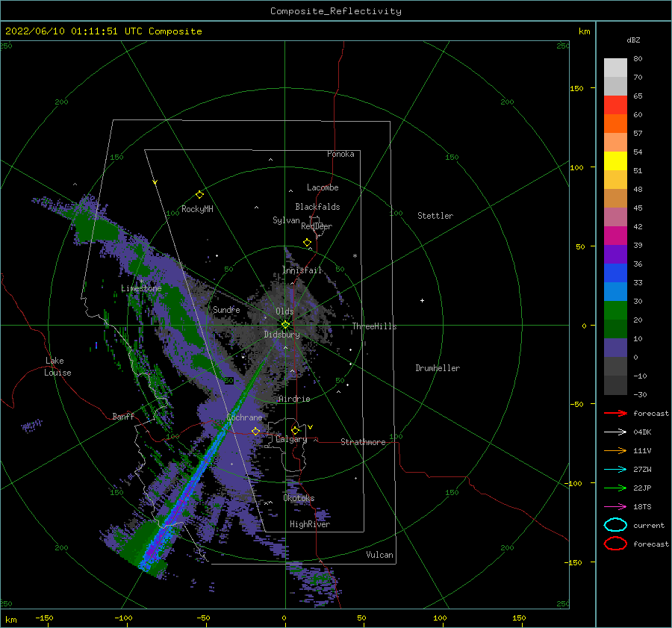Viewport: 672px width, 628px height.
Task: Click the yellow diamond marker below RedDeer
Action: 308,243
